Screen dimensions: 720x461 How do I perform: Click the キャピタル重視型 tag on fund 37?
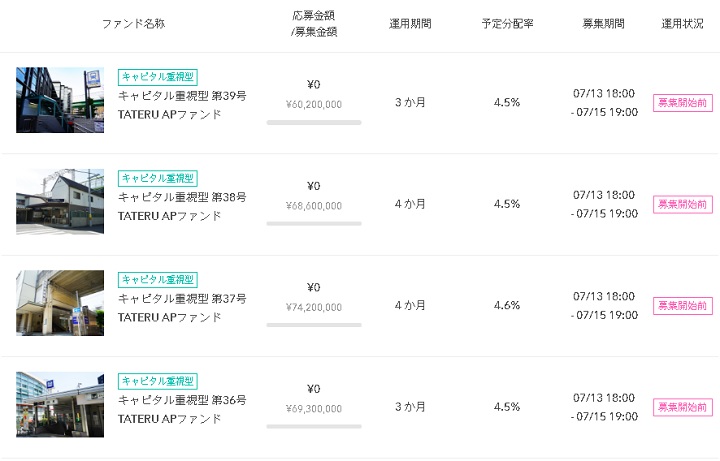pyautogui.click(x=158, y=279)
